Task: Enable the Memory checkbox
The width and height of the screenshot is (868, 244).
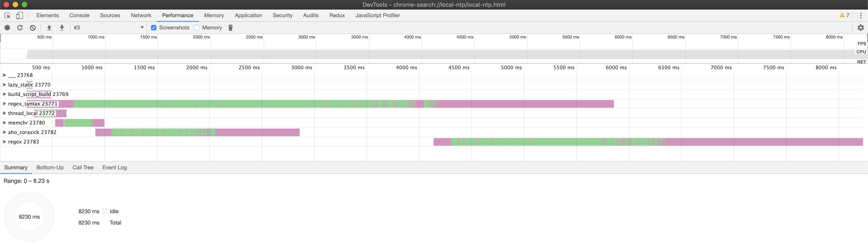Action: click(x=197, y=28)
